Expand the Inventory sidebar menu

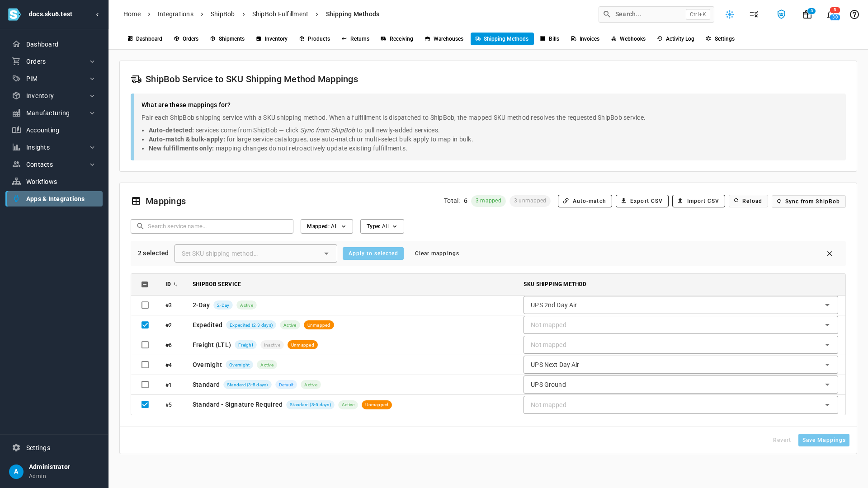54,96
